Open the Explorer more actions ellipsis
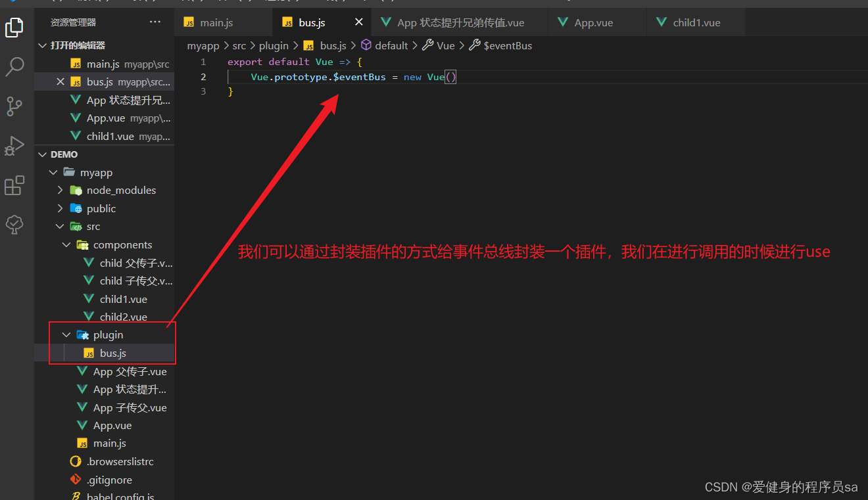The image size is (868, 500). (x=155, y=22)
